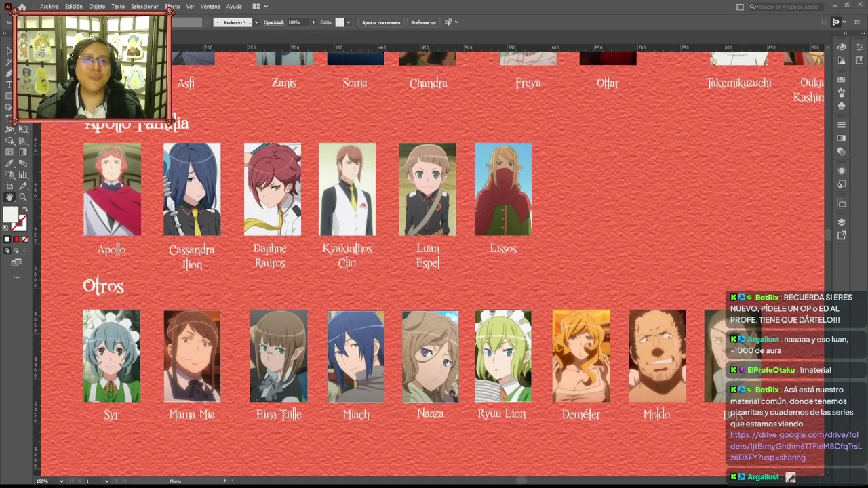Open the Estilo graphic style dropdown
This screenshot has width=868, height=488.
click(348, 22)
